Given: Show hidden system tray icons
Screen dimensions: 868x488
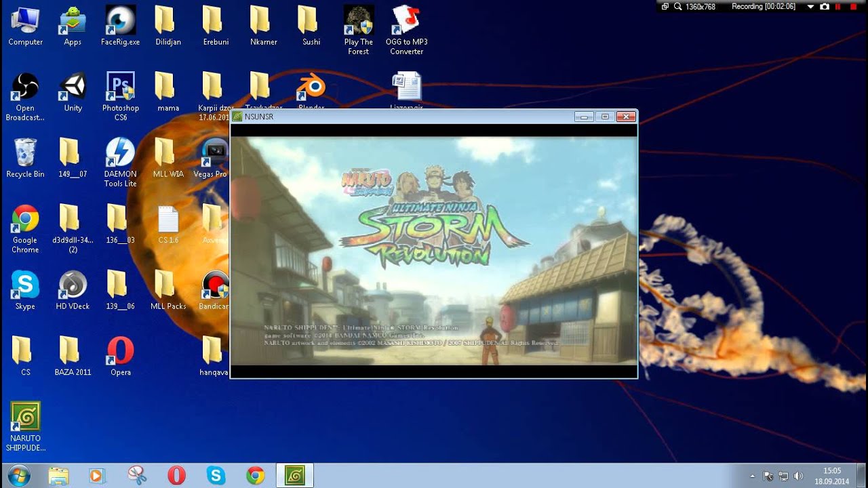Looking at the screenshot, I should click(751, 476).
